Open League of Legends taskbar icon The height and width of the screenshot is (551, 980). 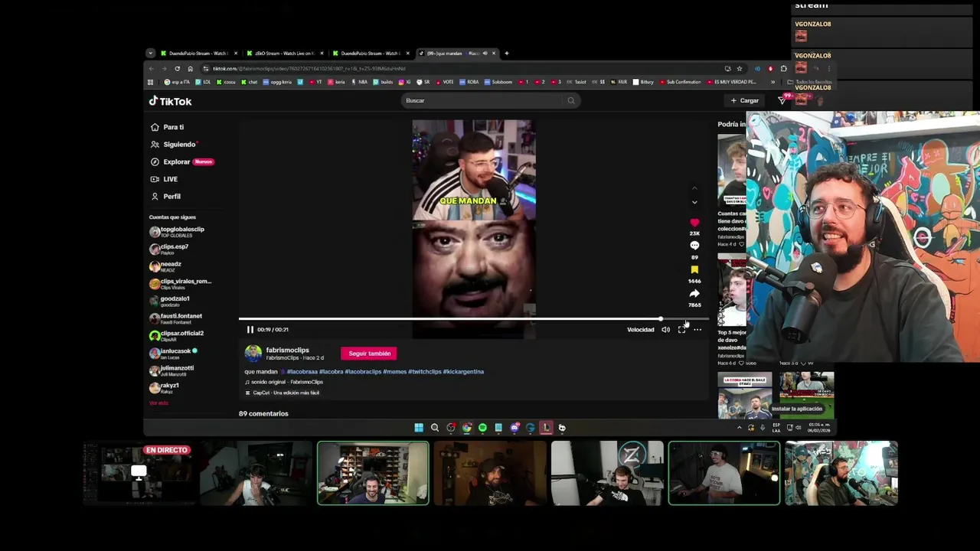tap(546, 428)
